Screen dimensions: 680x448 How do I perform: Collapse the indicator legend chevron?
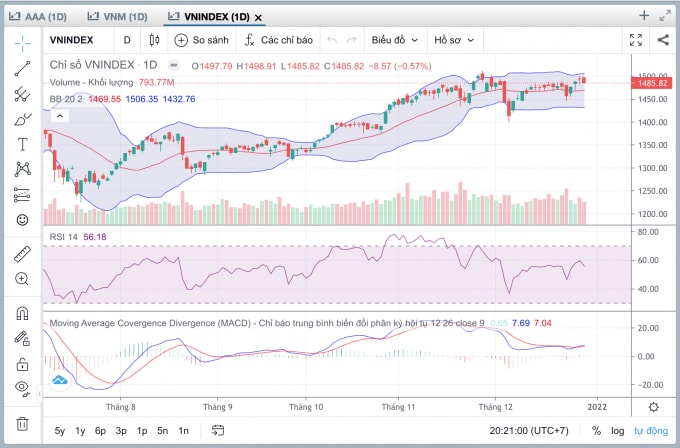click(60, 116)
